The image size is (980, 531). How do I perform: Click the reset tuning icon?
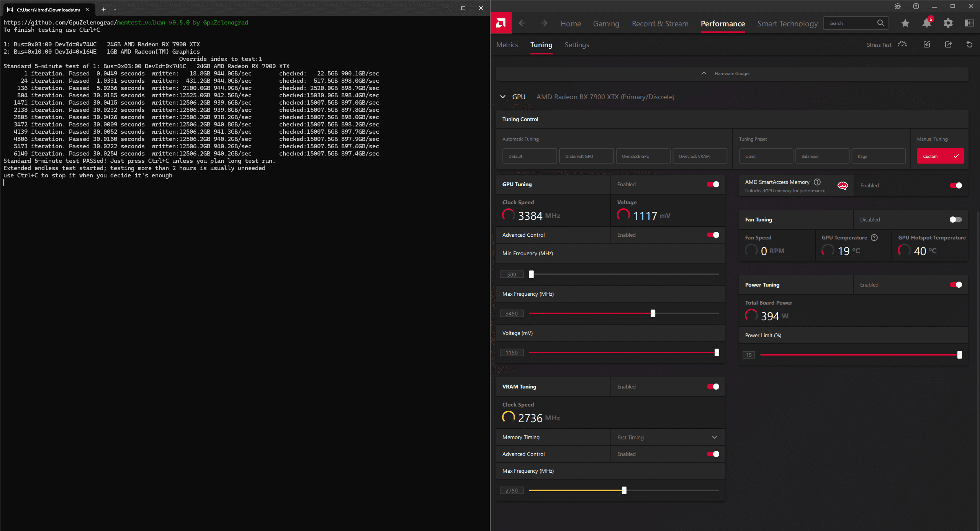tap(969, 44)
